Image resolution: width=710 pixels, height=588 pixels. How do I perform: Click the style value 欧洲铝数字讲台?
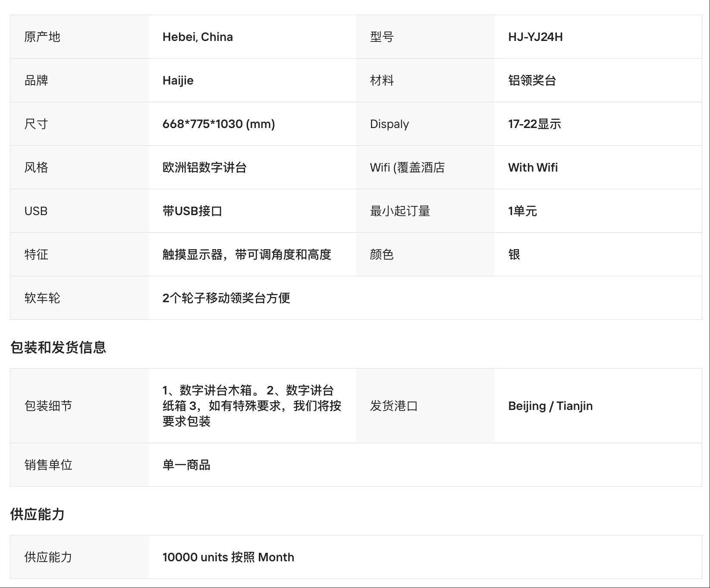204,168
